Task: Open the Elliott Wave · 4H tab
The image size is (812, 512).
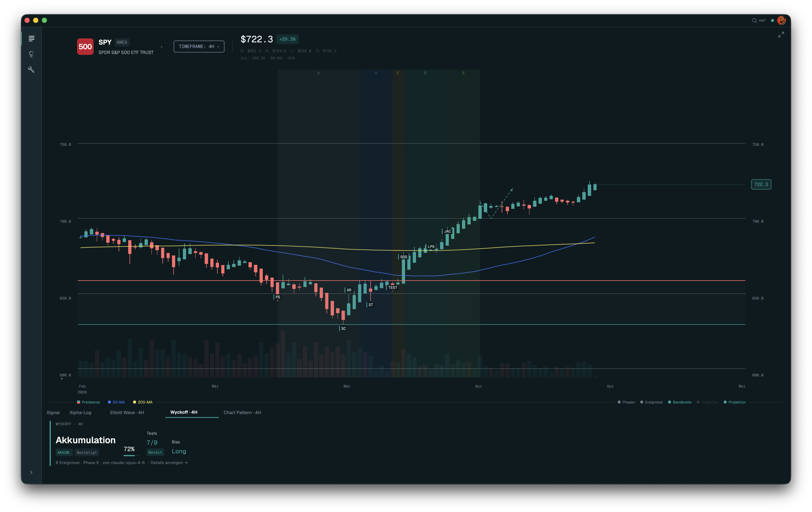Action: click(x=127, y=413)
